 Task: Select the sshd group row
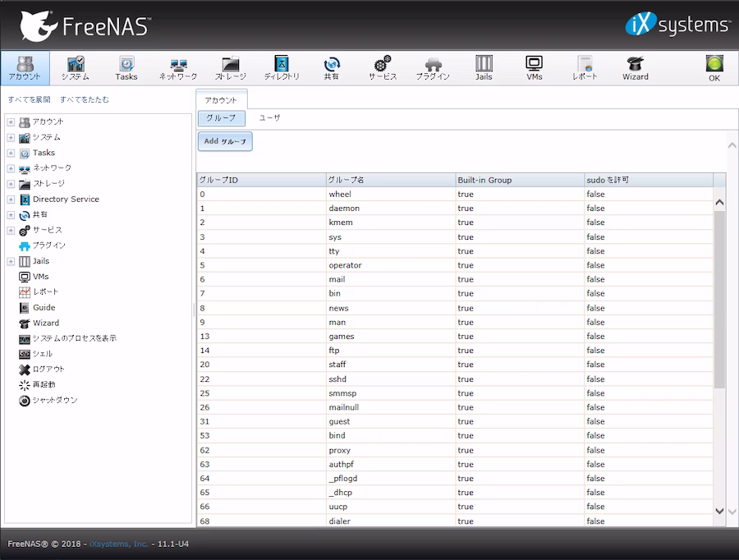coord(455,379)
